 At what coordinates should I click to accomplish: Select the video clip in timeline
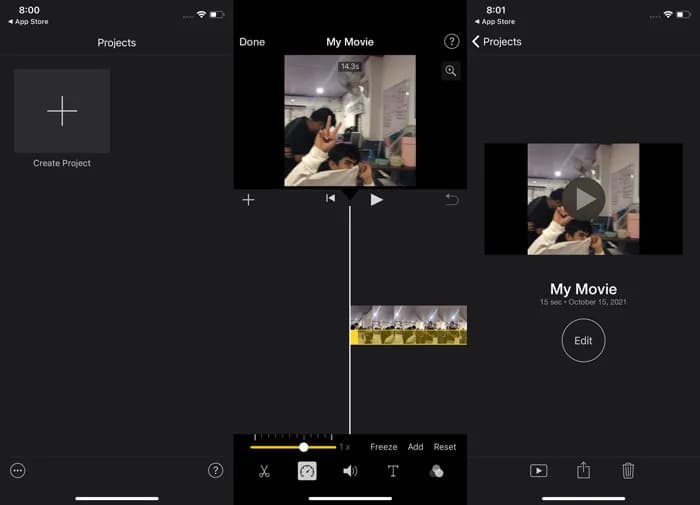[x=408, y=325]
